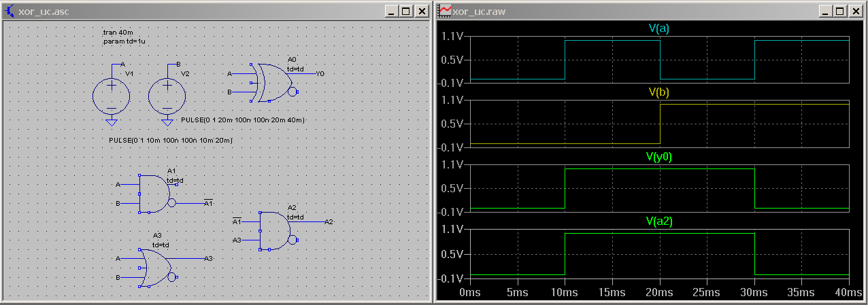Image resolution: width=868 pixels, height=305 pixels.
Task: Click the 20ms time axis label
Action: coord(658,293)
